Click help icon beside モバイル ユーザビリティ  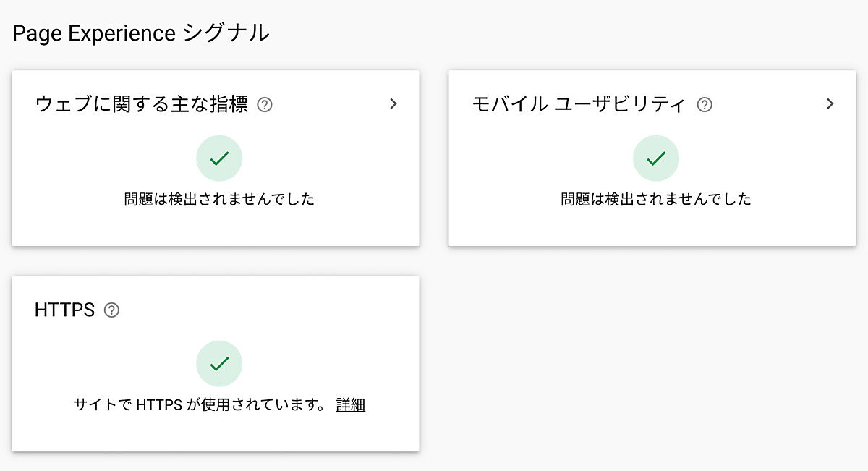[x=704, y=106]
